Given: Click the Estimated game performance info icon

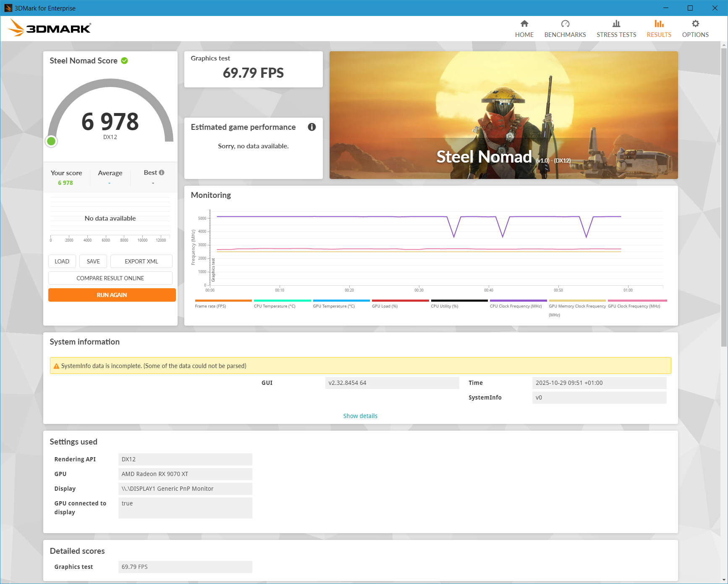Looking at the screenshot, I should click(x=312, y=127).
